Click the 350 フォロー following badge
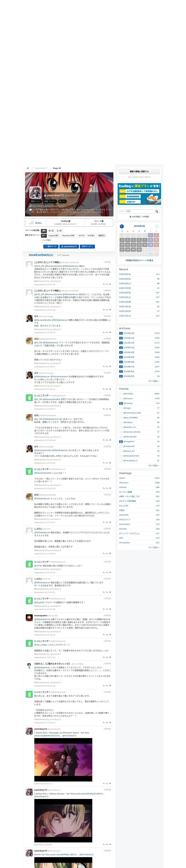 [x=36, y=201]
